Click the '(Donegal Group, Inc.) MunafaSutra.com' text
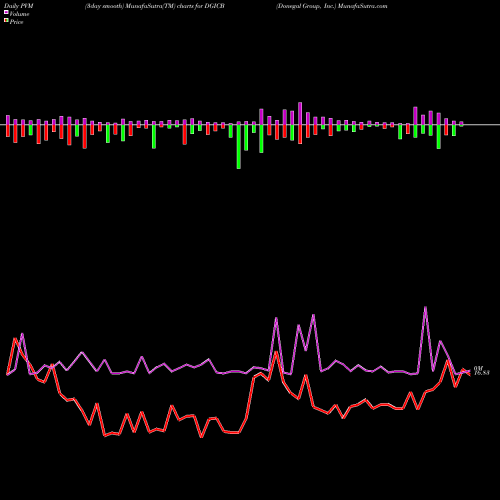500x500 pixels. pyautogui.click(x=332, y=6)
